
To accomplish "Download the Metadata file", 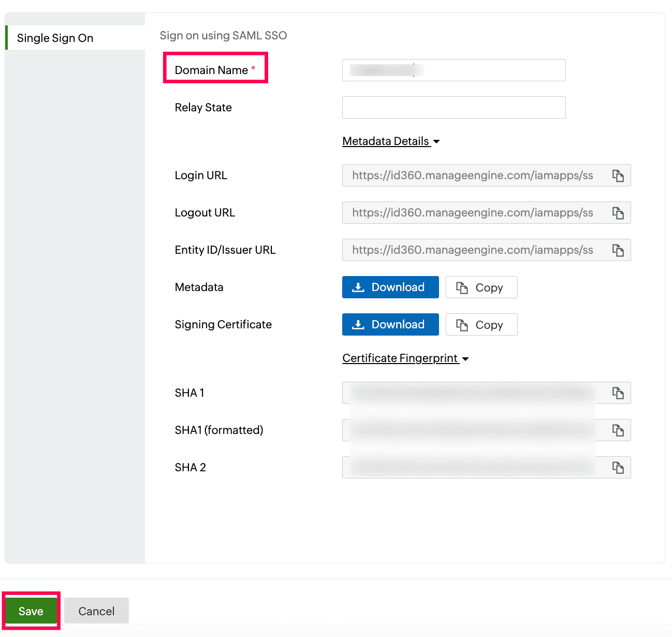I will tap(390, 287).
